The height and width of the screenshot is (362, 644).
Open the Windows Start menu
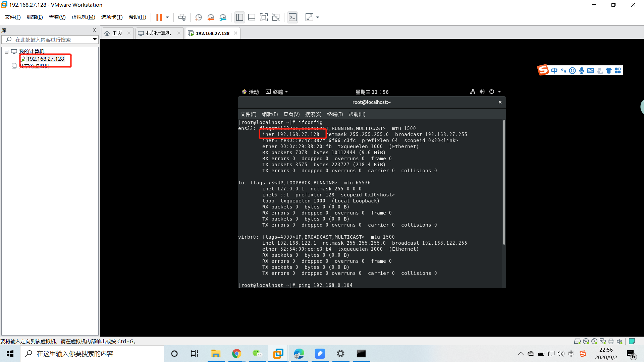[10, 354]
